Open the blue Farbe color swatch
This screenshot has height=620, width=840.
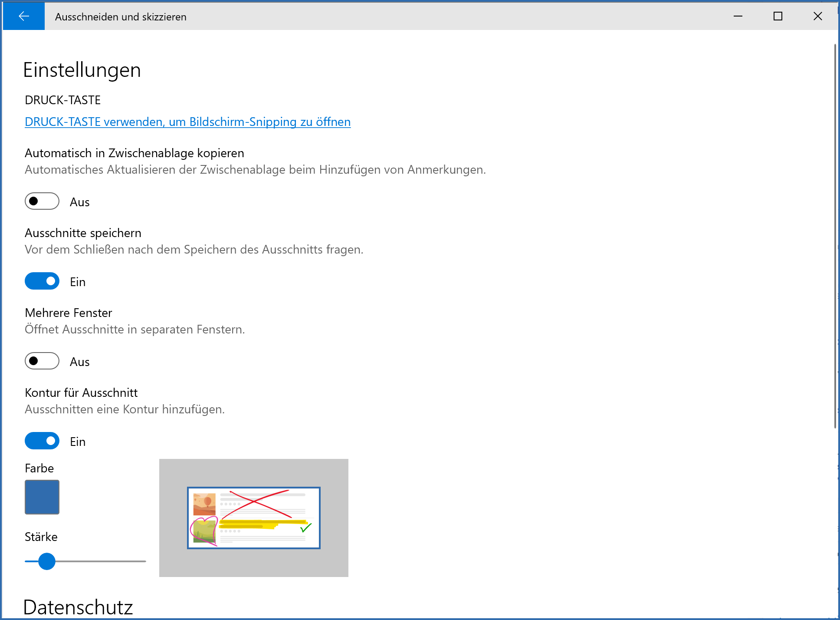pos(42,497)
